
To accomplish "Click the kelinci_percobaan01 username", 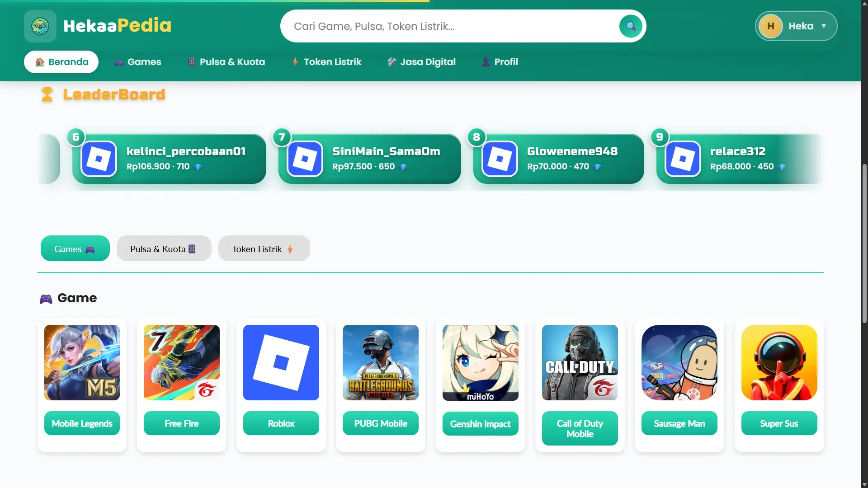I will pyautogui.click(x=186, y=151).
